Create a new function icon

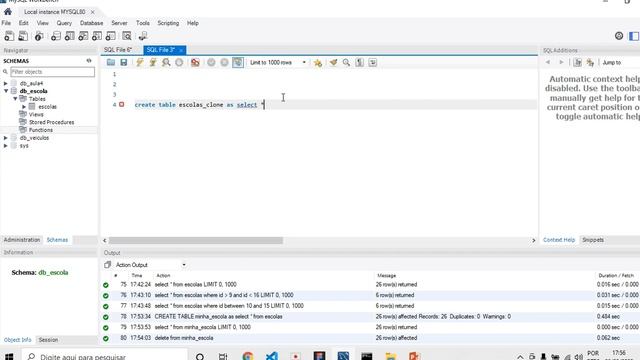111,36
